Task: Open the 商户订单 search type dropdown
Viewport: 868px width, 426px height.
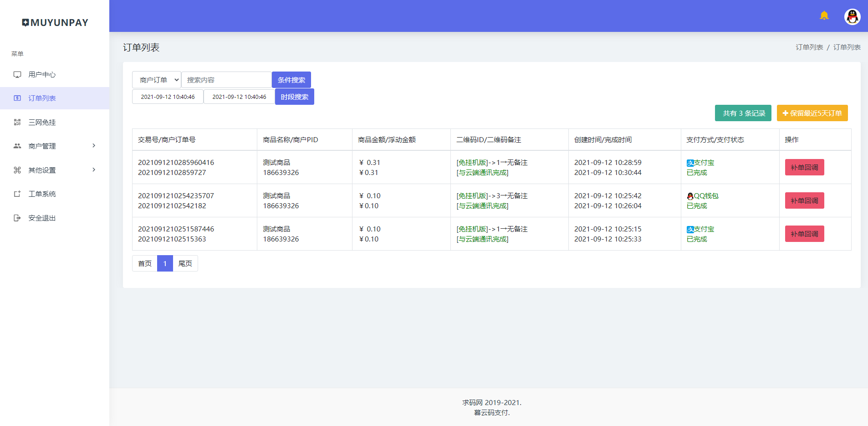Action: 157,80
